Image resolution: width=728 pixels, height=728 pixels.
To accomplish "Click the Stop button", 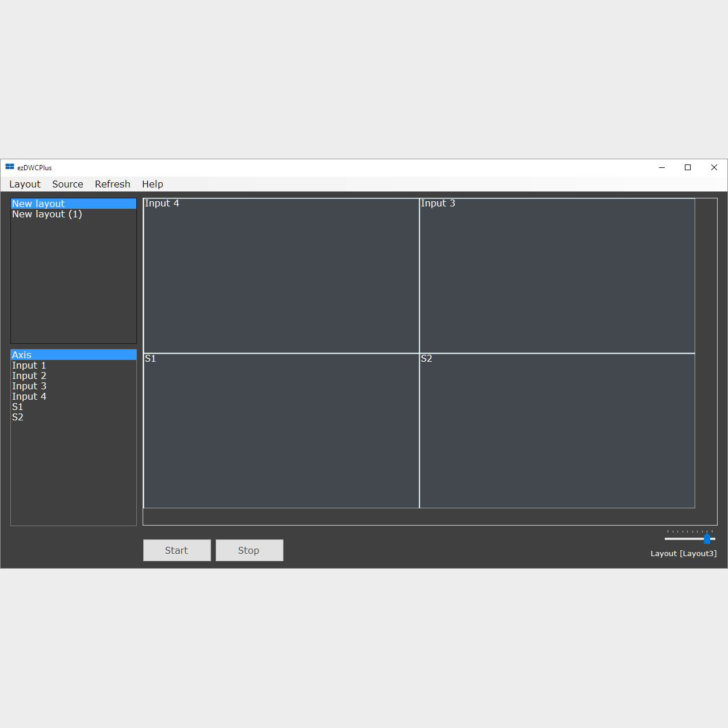I will click(x=249, y=550).
